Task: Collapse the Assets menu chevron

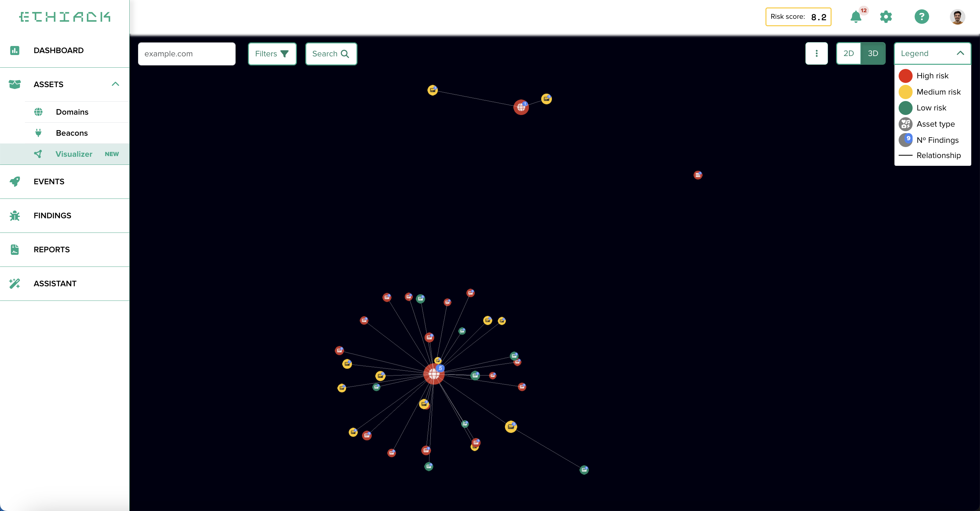Action: [x=116, y=84]
